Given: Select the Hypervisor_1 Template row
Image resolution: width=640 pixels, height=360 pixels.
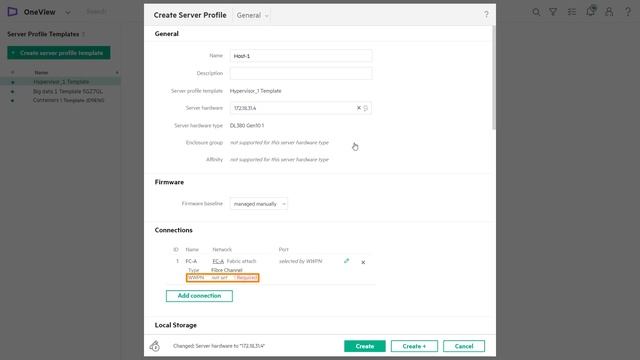Looking at the screenshot, I should (60, 82).
